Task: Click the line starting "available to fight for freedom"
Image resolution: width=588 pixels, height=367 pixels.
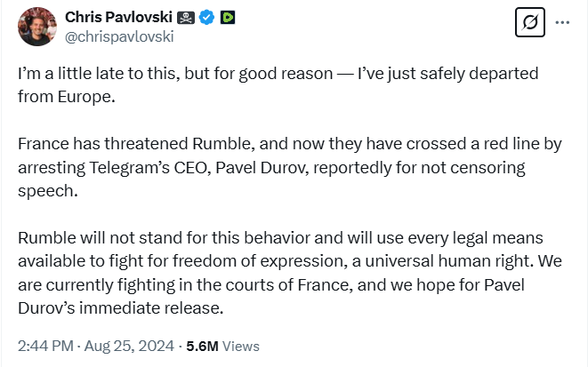Action: point(286,261)
